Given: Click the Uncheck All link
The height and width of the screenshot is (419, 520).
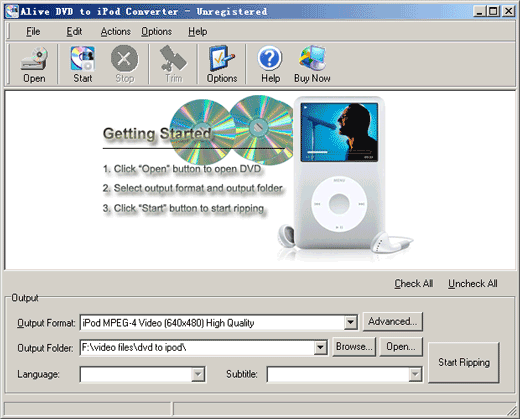Looking at the screenshot, I should click(x=473, y=284).
